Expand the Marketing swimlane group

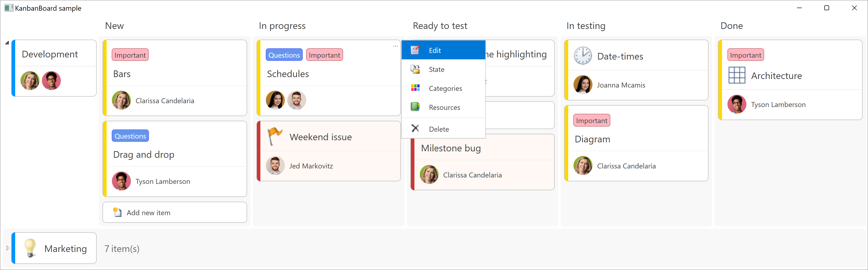coord(8,248)
